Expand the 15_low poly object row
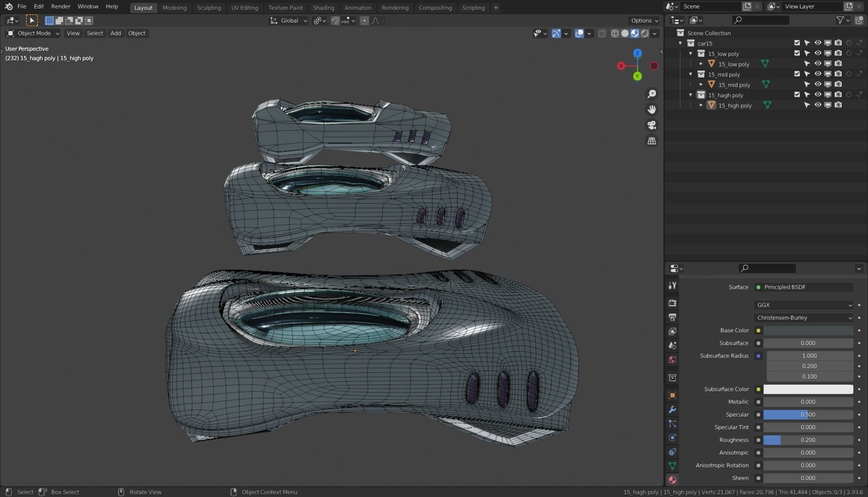Image resolution: width=868 pixels, height=497 pixels. 701,64
